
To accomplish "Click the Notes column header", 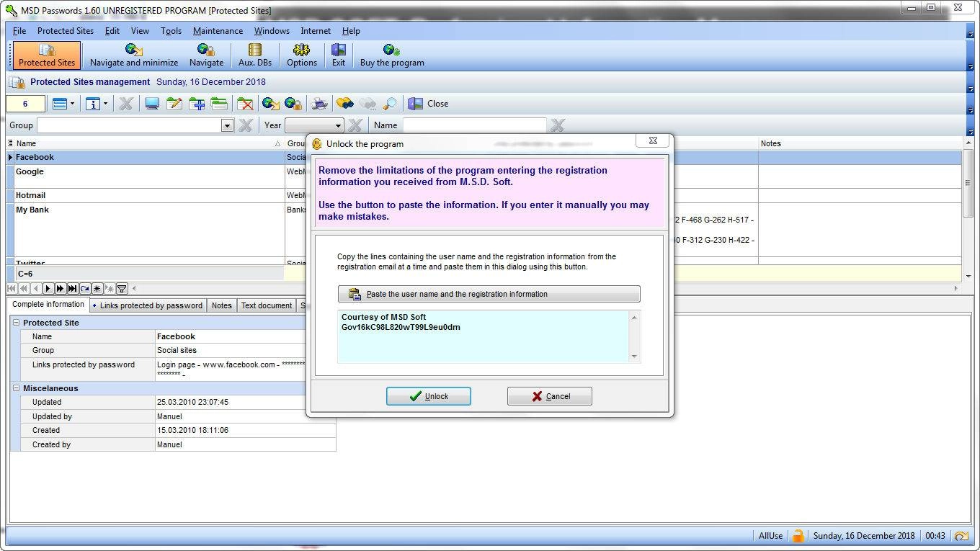I will (x=860, y=143).
